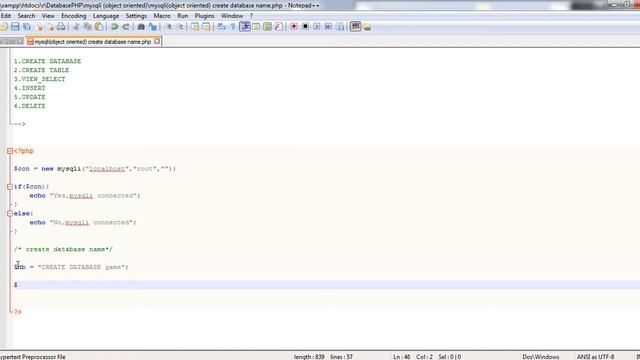Collapse the else block fold marker
Screen dimensions: 640x360
pos(10,213)
